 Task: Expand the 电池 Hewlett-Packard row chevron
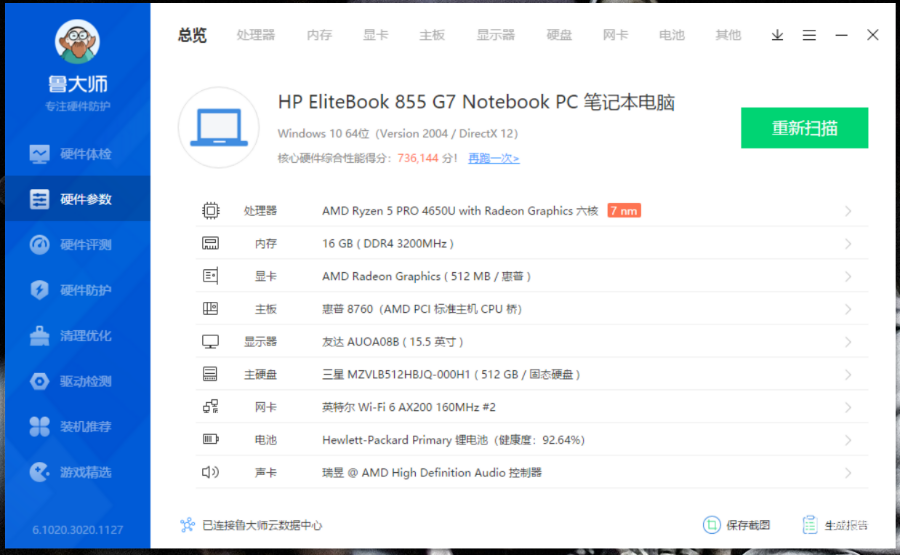pyautogui.click(x=848, y=440)
